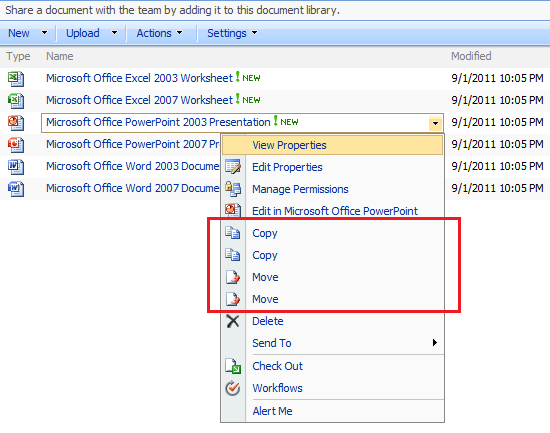This screenshot has height=433, width=550.
Task: Click the Delete X icon
Action: [233, 321]
